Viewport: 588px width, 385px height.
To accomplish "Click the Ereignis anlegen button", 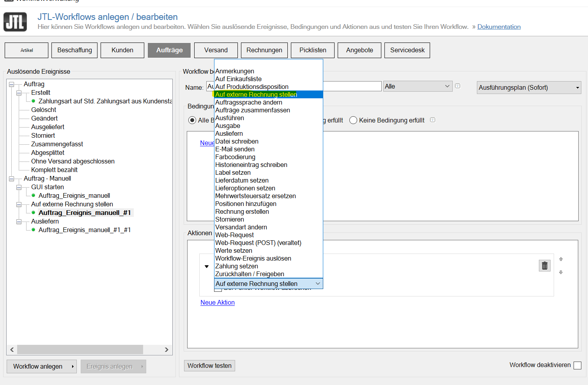I will pyautogui.click(x=113, y=367).
